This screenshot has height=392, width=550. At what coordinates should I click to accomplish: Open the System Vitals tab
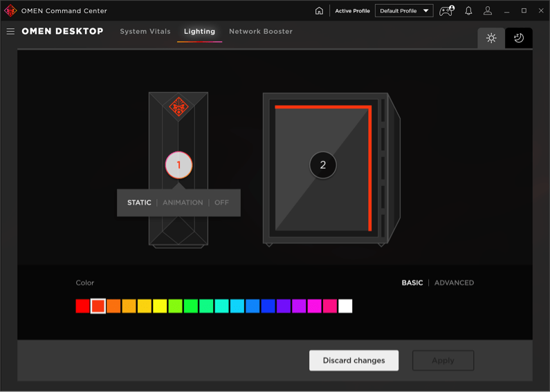pyautogui.click(x=145, y=32)
